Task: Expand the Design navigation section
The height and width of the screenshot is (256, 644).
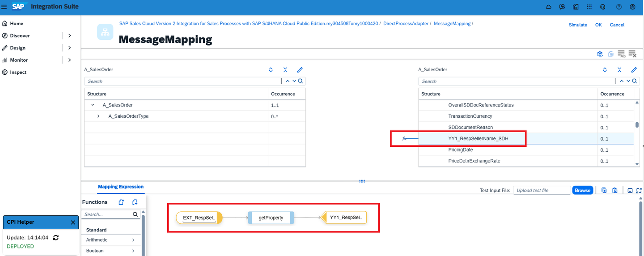Action: point(69,48)
